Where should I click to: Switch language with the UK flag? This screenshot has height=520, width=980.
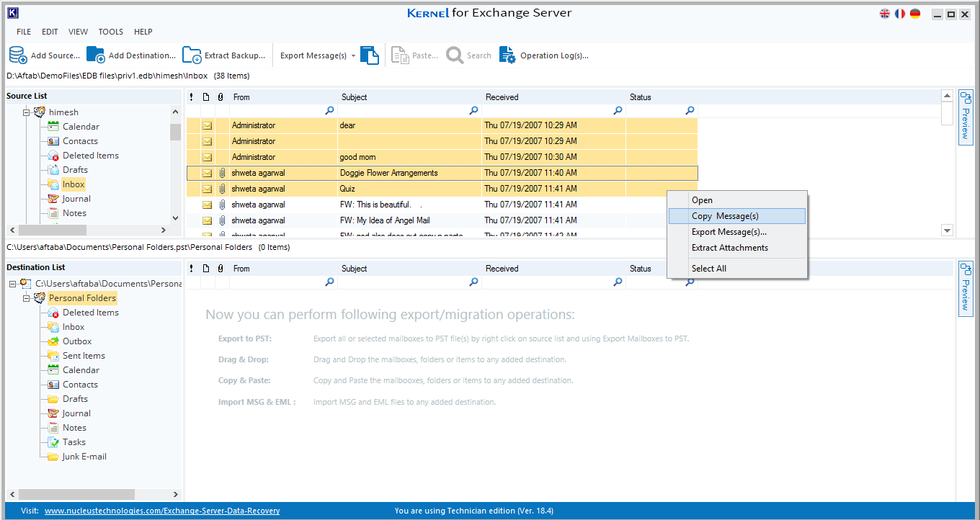(885, 14)
